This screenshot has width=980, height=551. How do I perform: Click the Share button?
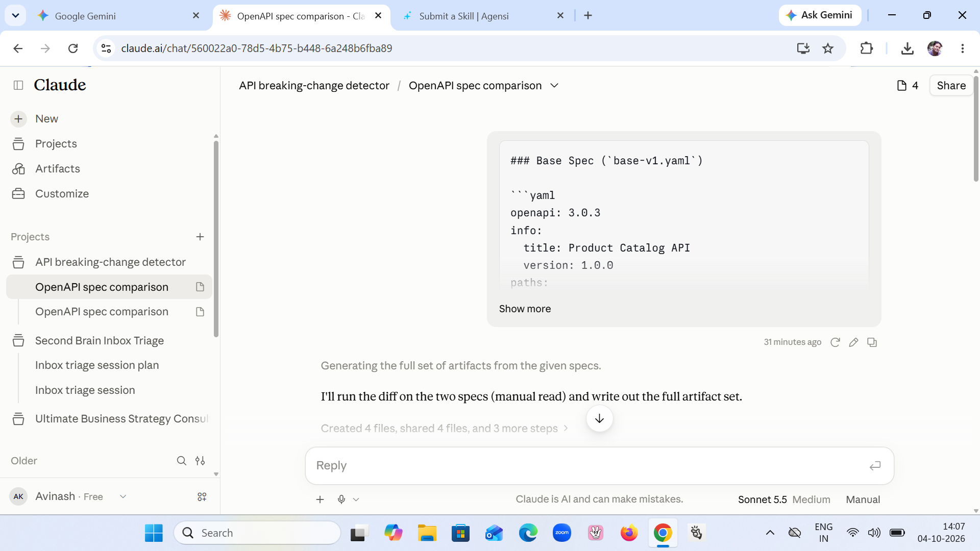951,86
